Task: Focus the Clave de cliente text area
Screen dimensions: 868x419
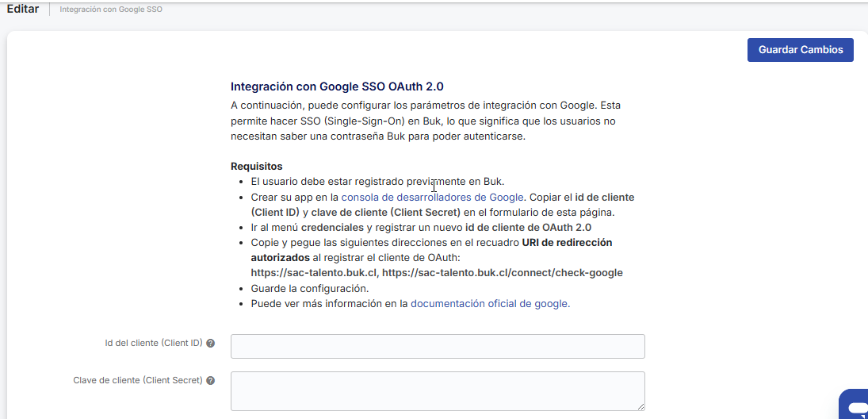Action: coord(438,390)
